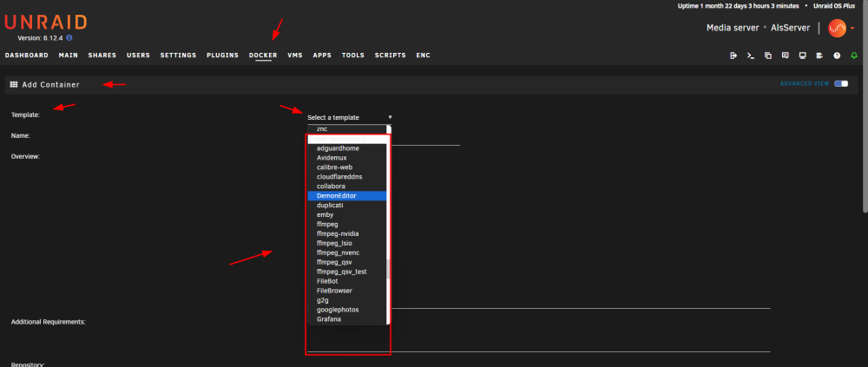Click the logout icon in the header
Viewport: 868px width, 367px height.
733,56
